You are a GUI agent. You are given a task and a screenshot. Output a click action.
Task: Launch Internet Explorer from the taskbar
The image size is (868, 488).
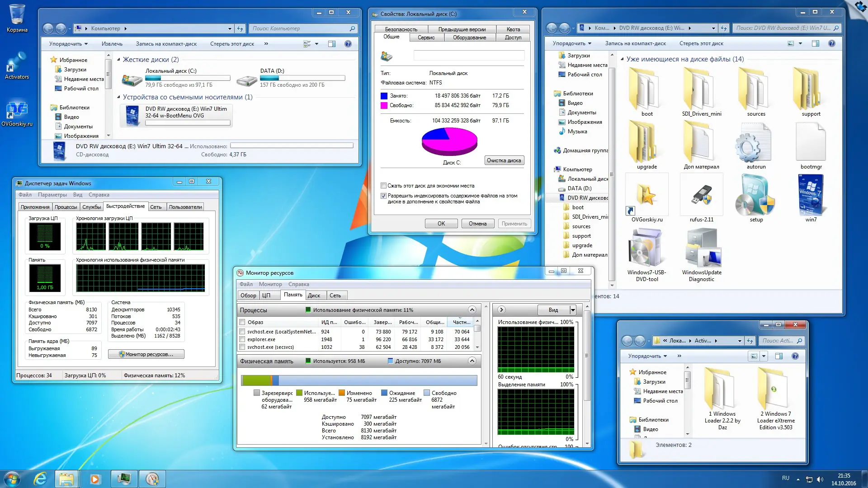coord(40,478)
